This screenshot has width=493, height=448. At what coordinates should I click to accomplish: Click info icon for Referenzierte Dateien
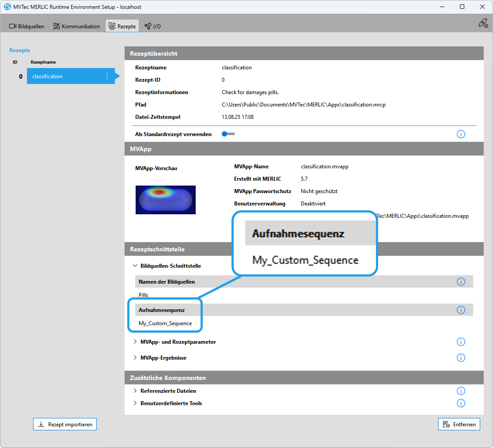point(461,391)
